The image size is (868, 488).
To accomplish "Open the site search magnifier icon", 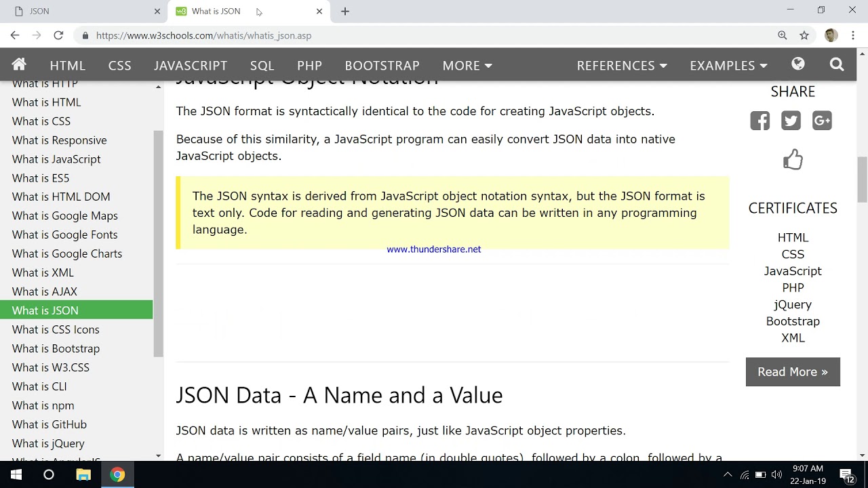I will (x=837, y=64).
